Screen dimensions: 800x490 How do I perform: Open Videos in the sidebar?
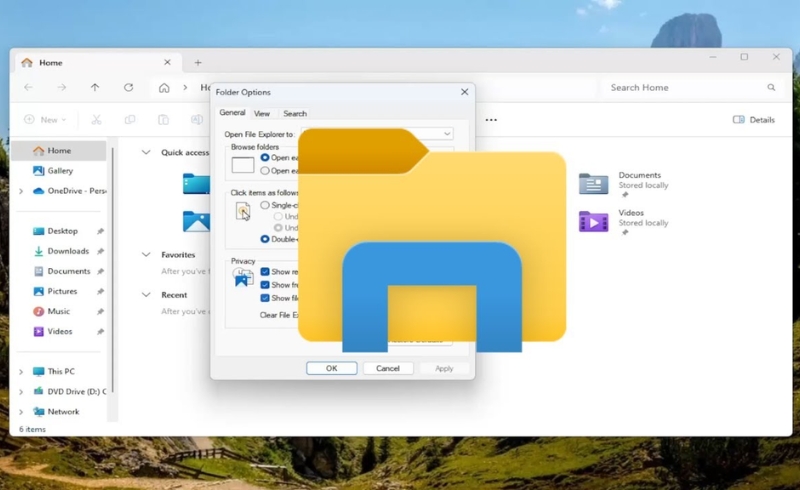[60, 331]
